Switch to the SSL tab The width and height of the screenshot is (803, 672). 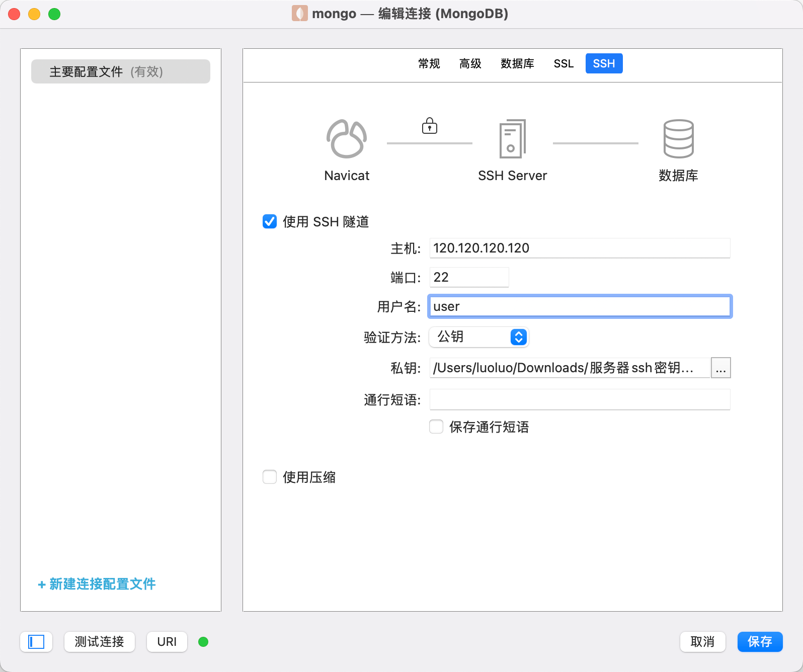564,64
